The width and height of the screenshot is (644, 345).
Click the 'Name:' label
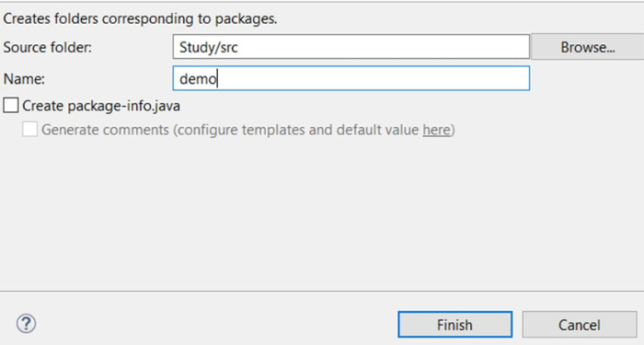24,78
